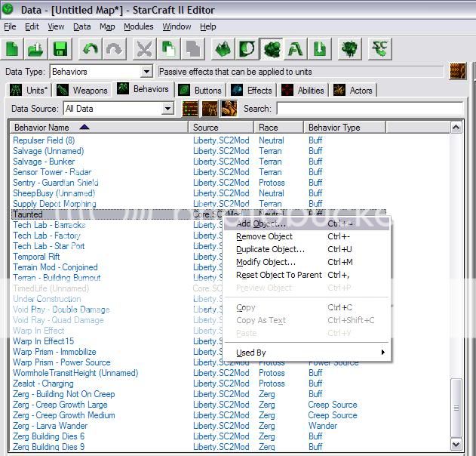
Task: Expand the Used By submenu arrow
Action: [x=382, y=352]
